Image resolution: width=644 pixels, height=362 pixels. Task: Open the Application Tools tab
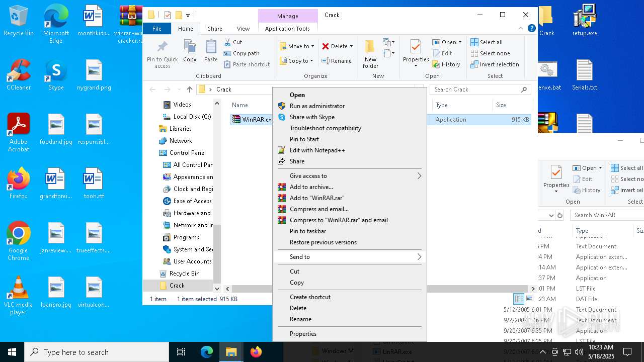pyautogui.click(x=287, y=29)
